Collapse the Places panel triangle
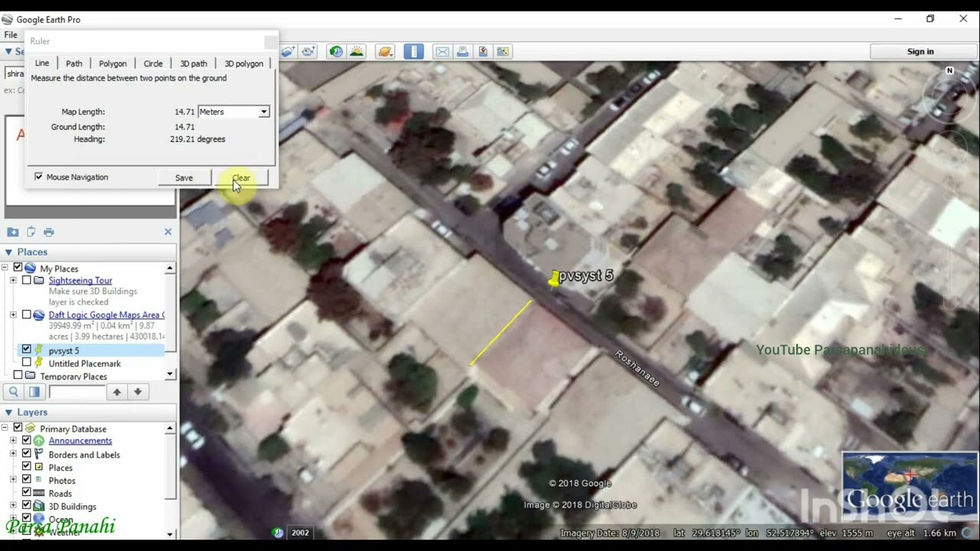Viewport: 980px width, 551px height. (8, 252)
